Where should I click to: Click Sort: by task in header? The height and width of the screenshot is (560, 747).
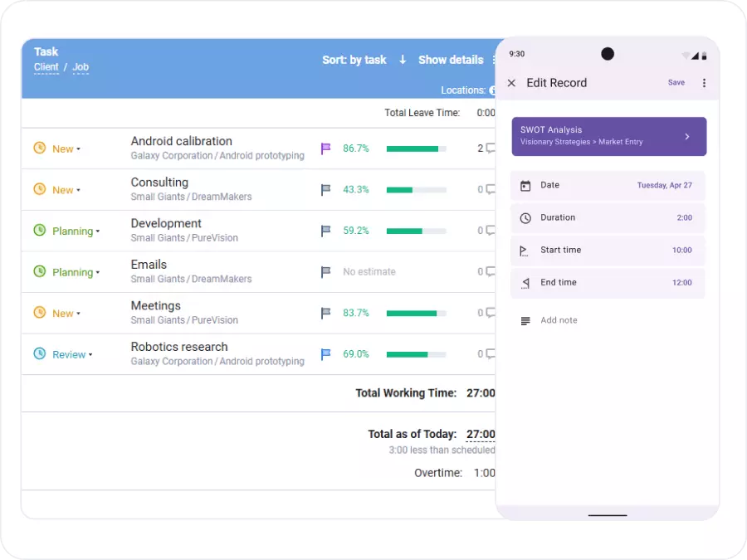coord(354,60)
